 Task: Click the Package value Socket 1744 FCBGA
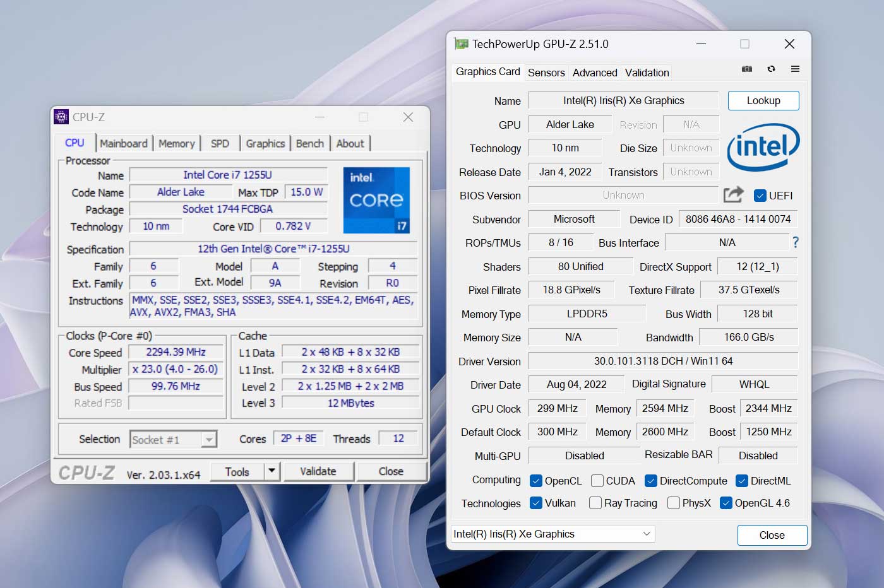[x=228, y=209]
